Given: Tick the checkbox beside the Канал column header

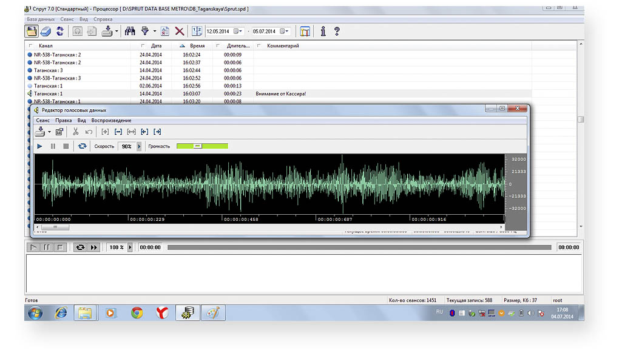Looking at the screenshot, I should point(30,45).
